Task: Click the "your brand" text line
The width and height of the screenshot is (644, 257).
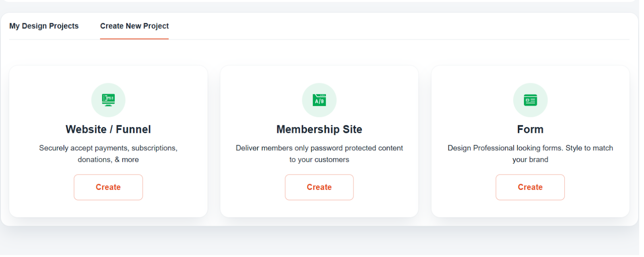Action: (530, 160)
